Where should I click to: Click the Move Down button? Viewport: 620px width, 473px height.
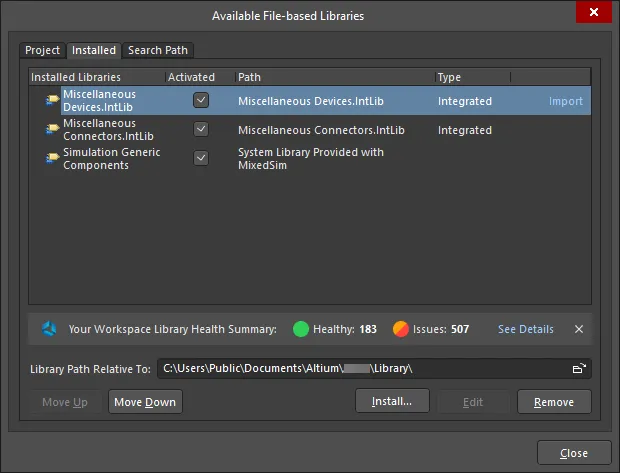tap(145, 402)
